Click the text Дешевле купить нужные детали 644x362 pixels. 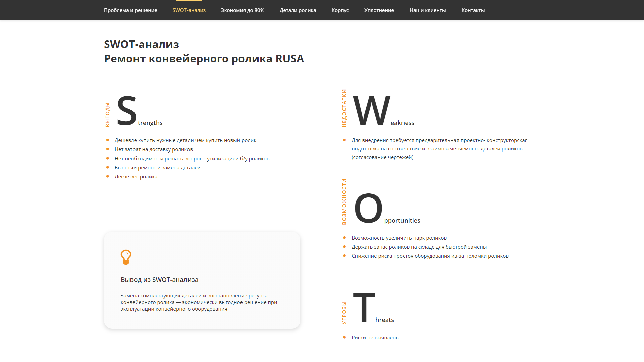(185, 140)
